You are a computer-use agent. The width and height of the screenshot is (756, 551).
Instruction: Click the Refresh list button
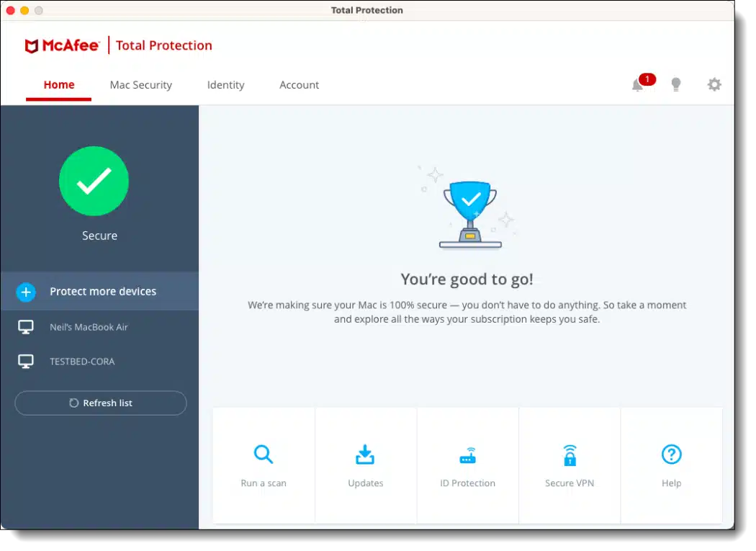pos(101,403)
